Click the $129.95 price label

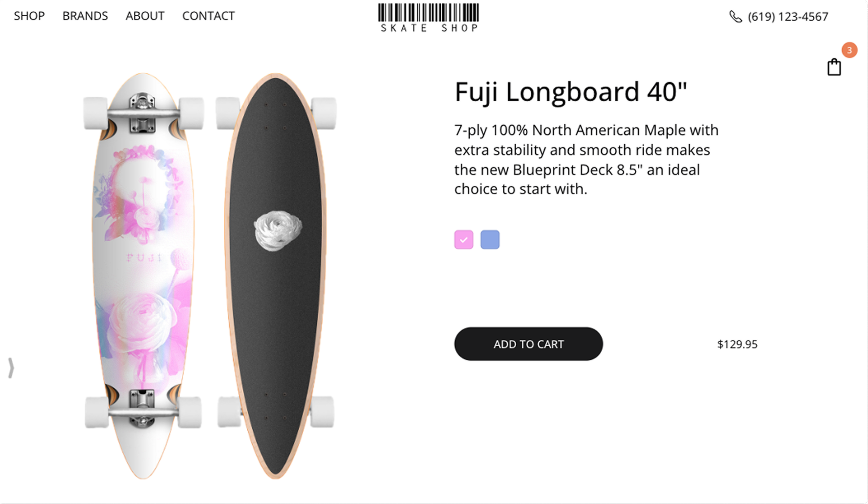click(737, 344)
